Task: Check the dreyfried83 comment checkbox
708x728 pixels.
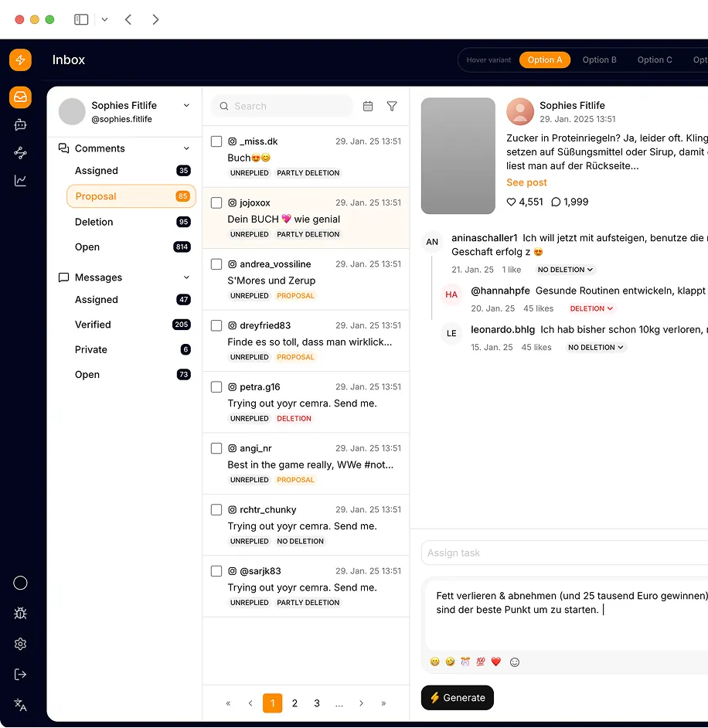Action: pos(216,325)
